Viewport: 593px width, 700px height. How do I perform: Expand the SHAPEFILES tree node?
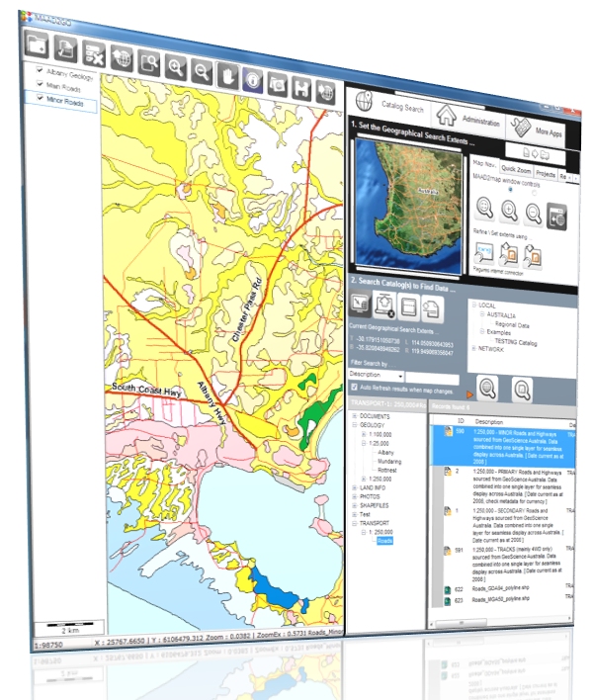(x=354, y=505)
